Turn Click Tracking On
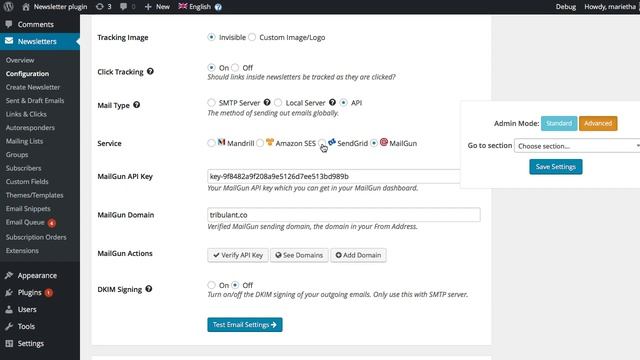The height and width of the screenshot is (360, 640). tap(211, 67)
